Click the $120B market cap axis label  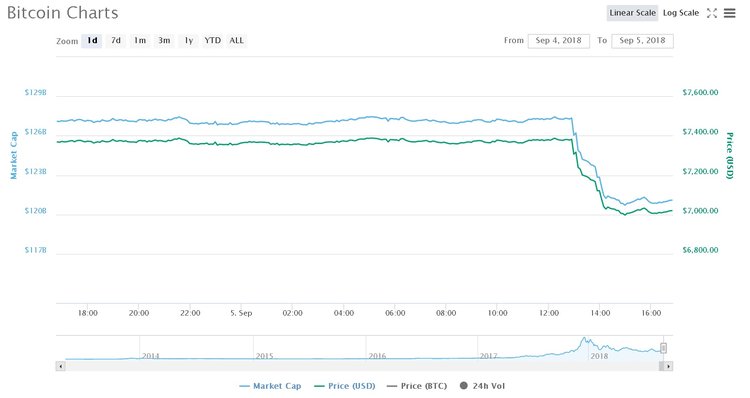pos(36,210)
